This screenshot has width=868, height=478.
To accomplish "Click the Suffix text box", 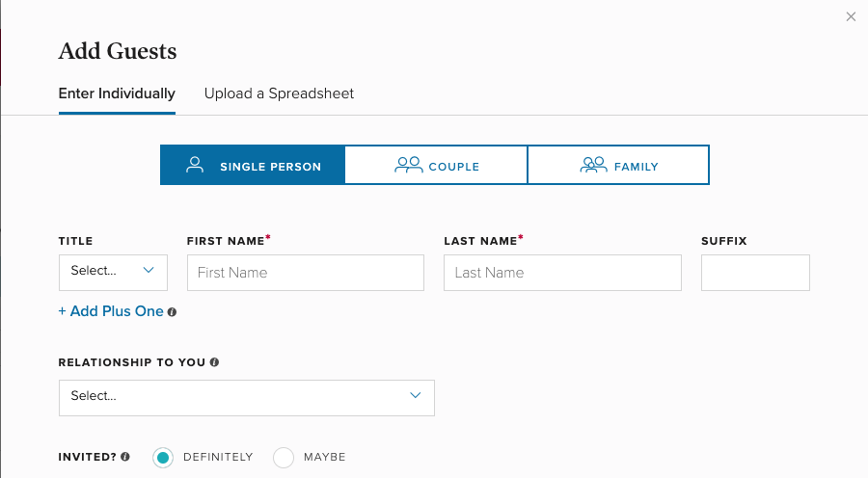I will (755, 273).
